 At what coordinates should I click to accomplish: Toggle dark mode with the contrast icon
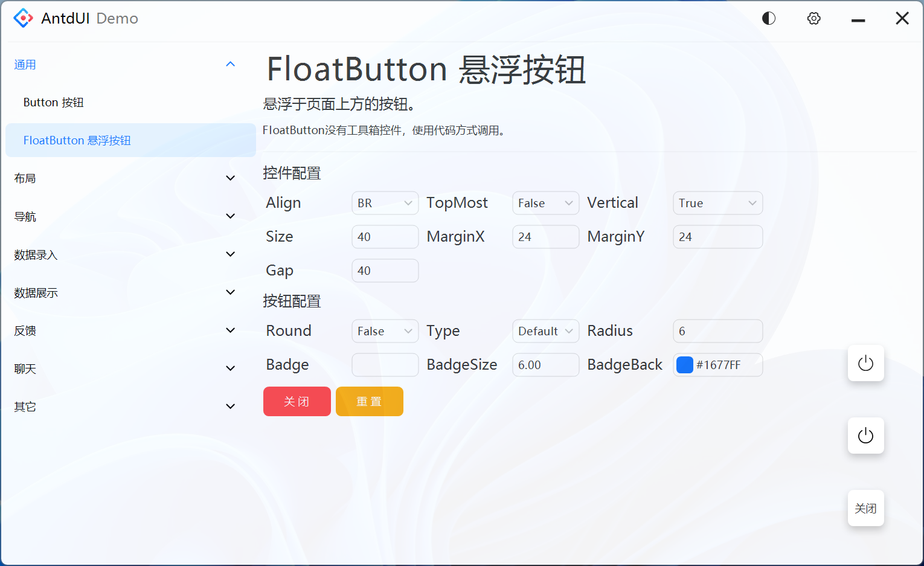coord(768,18)
